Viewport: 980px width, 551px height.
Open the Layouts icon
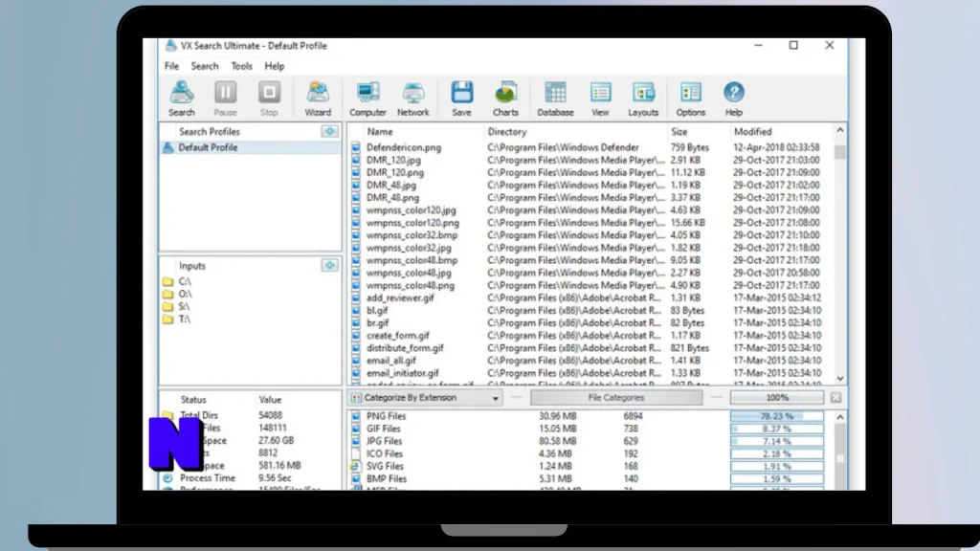click(x=643, y=99)
